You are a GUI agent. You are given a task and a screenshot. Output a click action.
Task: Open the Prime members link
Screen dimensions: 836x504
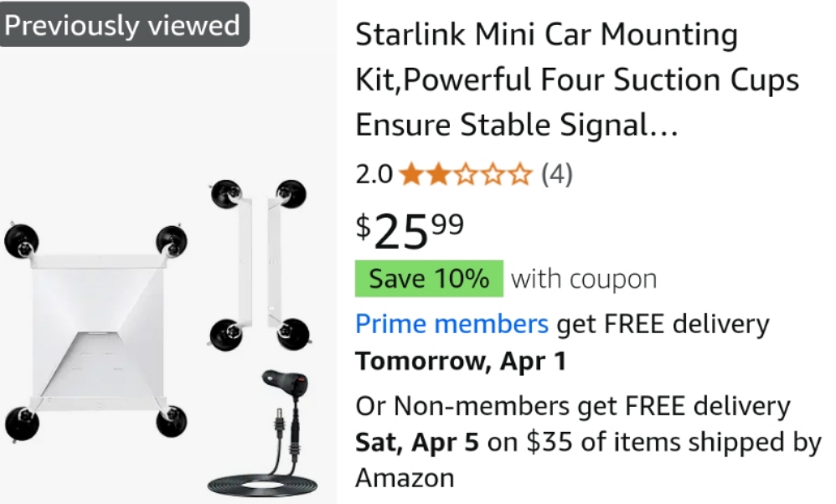tap(452, 323)
